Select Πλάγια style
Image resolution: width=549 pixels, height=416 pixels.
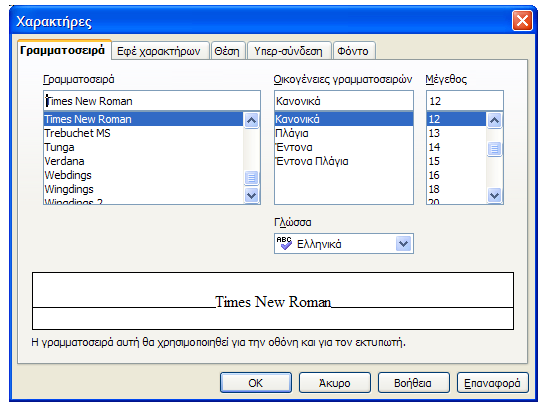click(344, 133)
